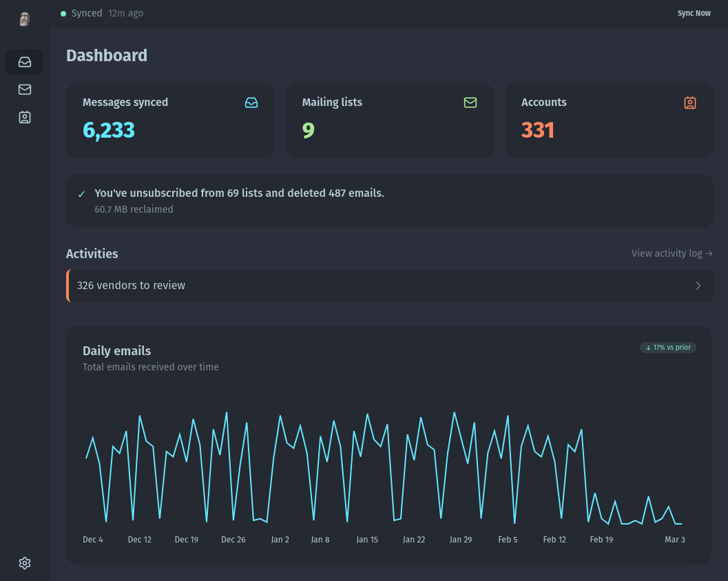
Task: Select the Accounts count card
Action: (x=609, y=120)
